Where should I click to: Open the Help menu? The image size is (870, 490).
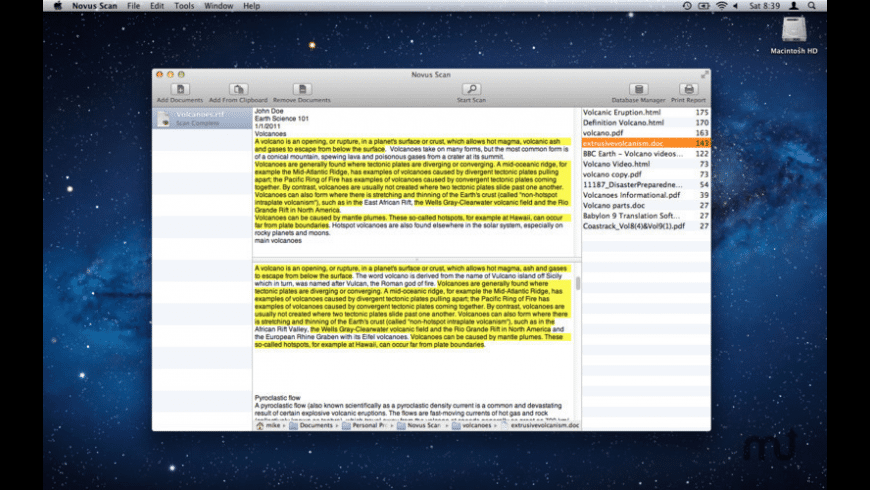251,6
